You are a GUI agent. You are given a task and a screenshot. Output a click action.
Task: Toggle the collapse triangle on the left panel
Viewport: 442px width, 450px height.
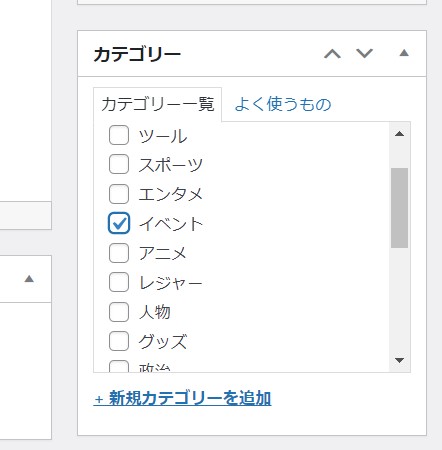29,279
